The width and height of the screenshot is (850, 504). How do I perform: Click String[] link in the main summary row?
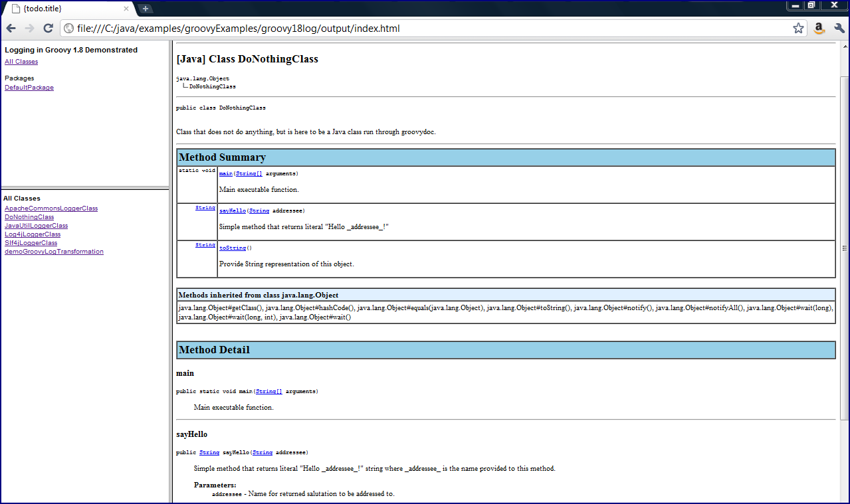tap(249, 173)
